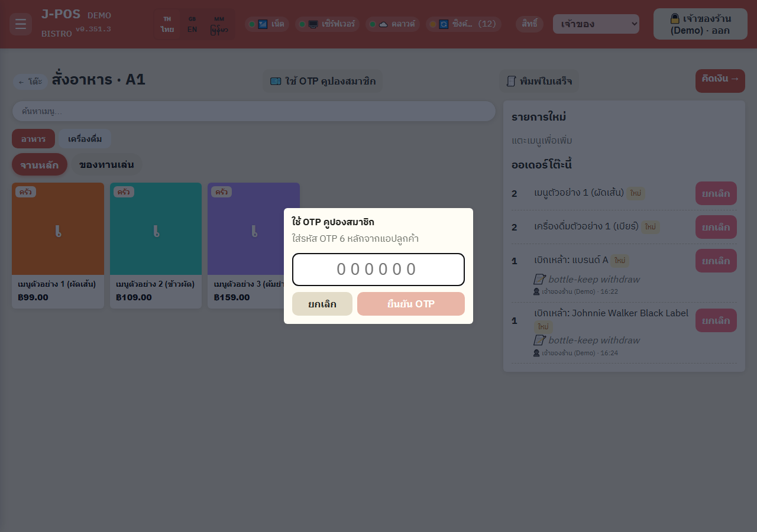This screenshot has width=757, height=532.
Task: Focus the ค้นหาเมนู search field
Action: point(254,111)
